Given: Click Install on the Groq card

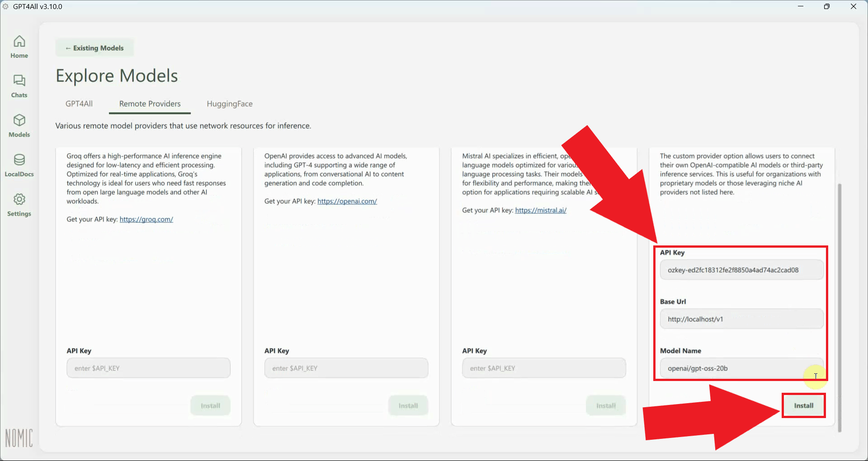Looking at the screenshot, I should pyautogui.click(x=210, y=405).
